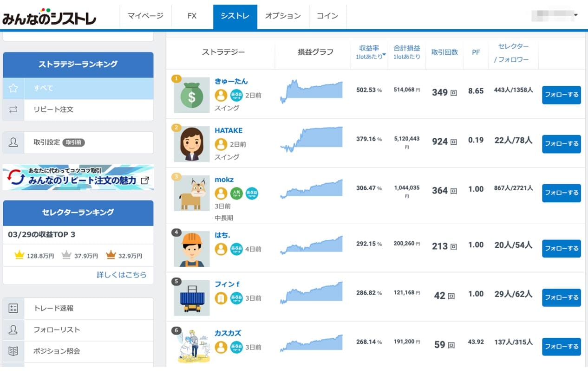The width and height of the screenshot is (588, 374).
Task: Sort by 収益率 column arrow
Action: (x=384, y=55)
